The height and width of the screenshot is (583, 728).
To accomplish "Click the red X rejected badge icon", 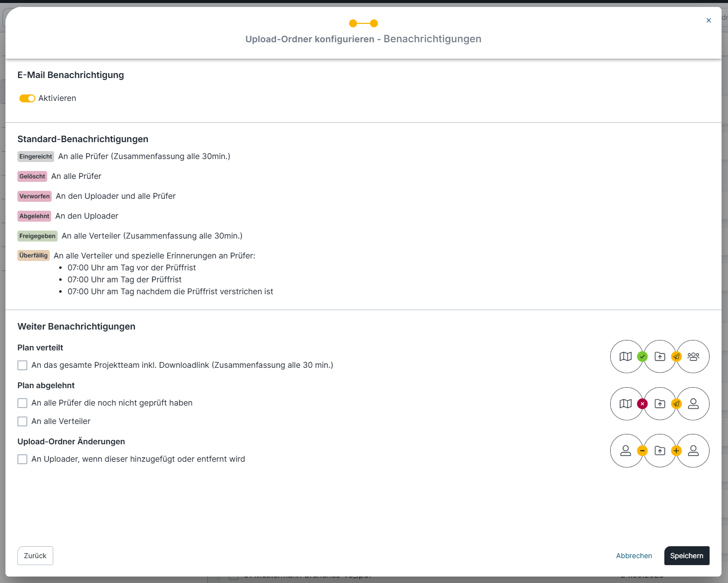I will click(642, 404).
